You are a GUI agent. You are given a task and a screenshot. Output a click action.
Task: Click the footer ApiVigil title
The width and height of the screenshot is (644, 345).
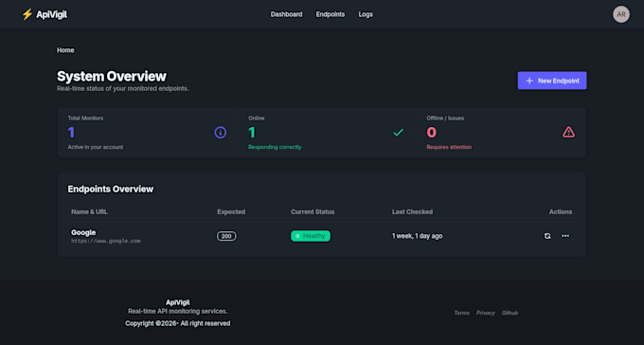(x=178, y=302)
